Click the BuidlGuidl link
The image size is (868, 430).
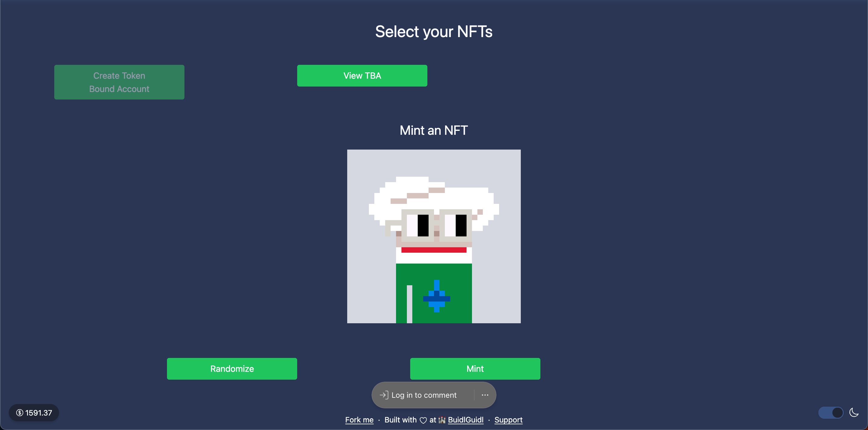click(465, 419)
